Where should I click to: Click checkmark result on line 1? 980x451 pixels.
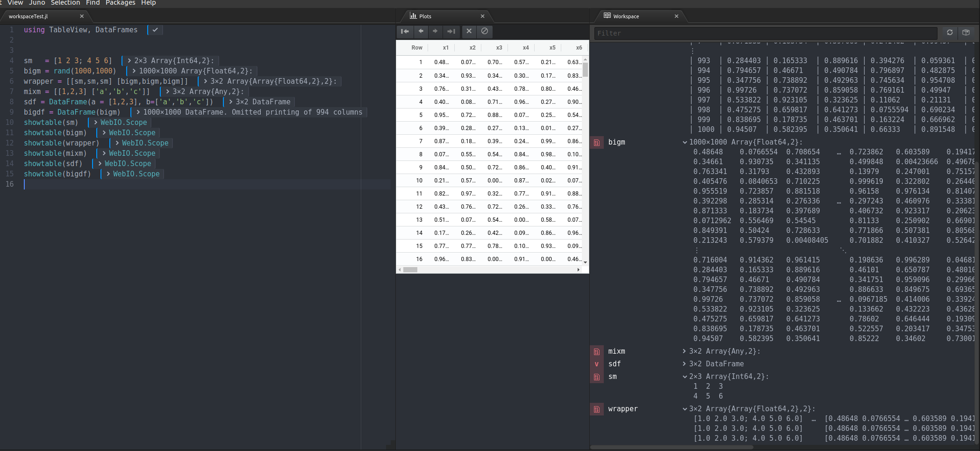pos(155,30)
